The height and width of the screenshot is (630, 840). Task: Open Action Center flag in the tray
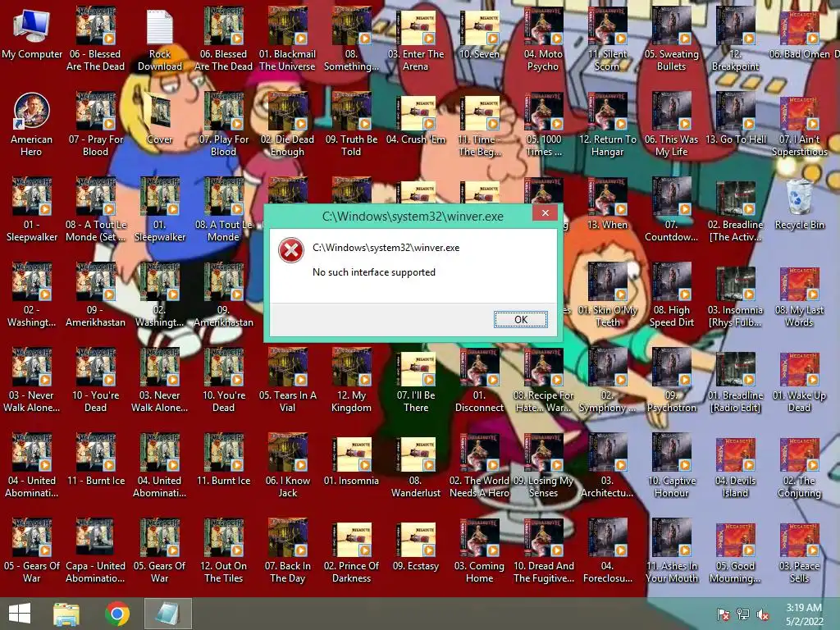tap(724, 614)
